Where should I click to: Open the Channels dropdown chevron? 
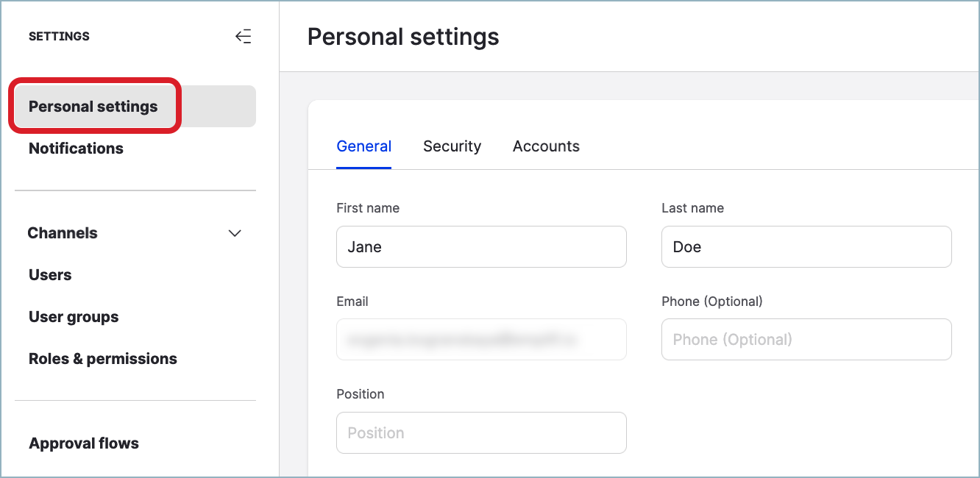234,233
